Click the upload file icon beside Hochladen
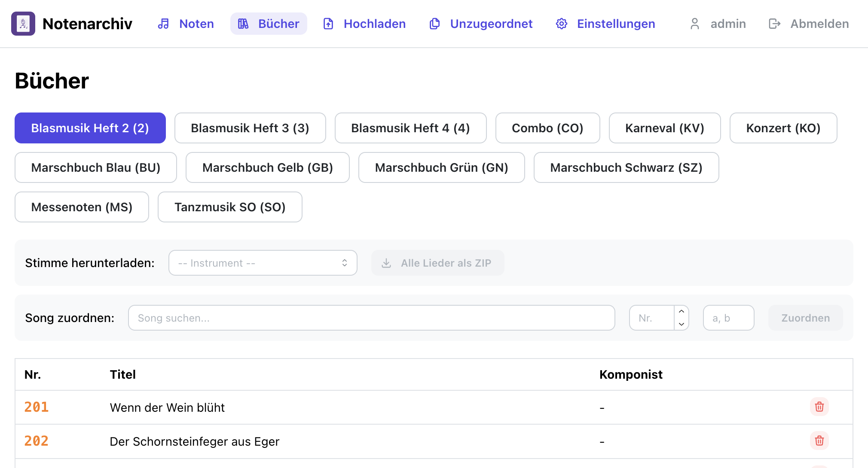This screenshot has width=868, height=468. (x=328, y=24)
